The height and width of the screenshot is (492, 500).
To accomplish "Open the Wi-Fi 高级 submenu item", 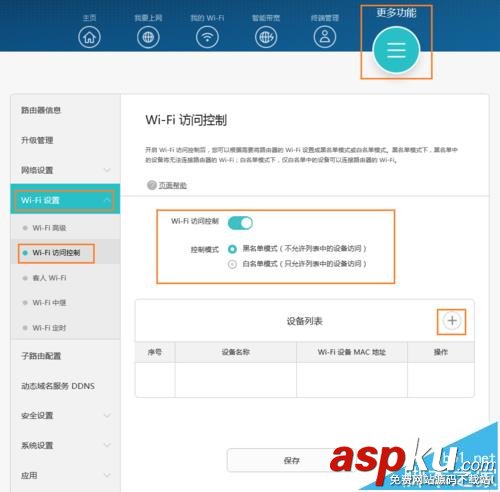I will [x=49, y=228].
